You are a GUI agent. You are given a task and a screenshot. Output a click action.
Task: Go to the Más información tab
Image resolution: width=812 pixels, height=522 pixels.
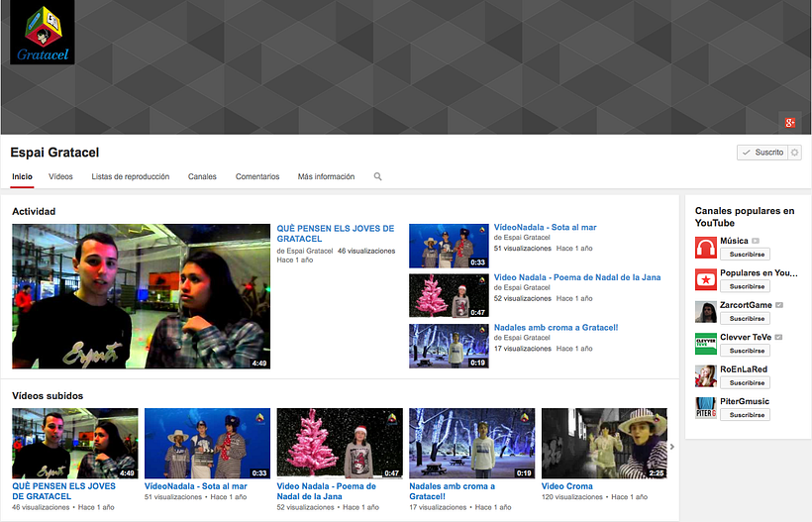point(326,176)
